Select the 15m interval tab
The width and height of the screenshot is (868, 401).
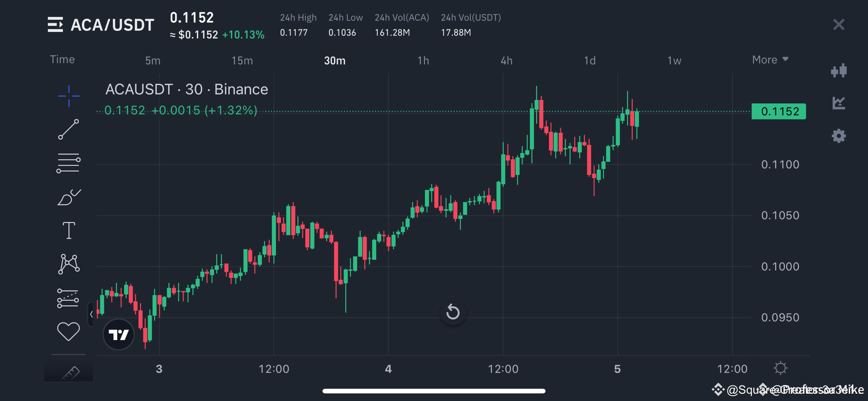click(242, 61)
